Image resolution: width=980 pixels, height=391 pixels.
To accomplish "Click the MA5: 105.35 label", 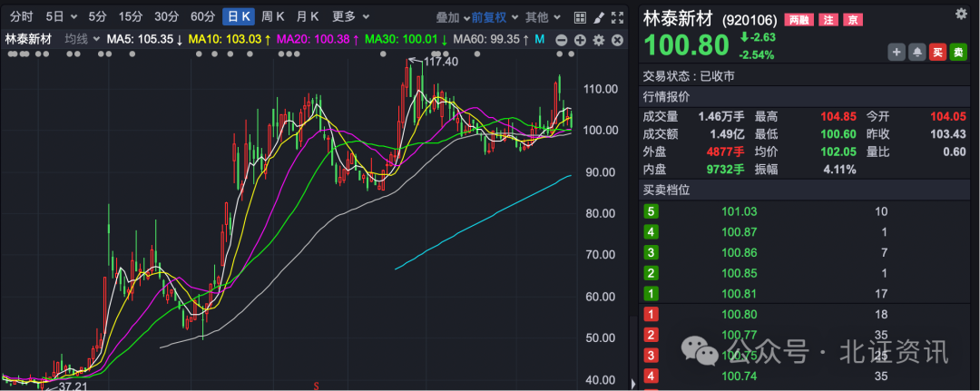I will [140, 39].
